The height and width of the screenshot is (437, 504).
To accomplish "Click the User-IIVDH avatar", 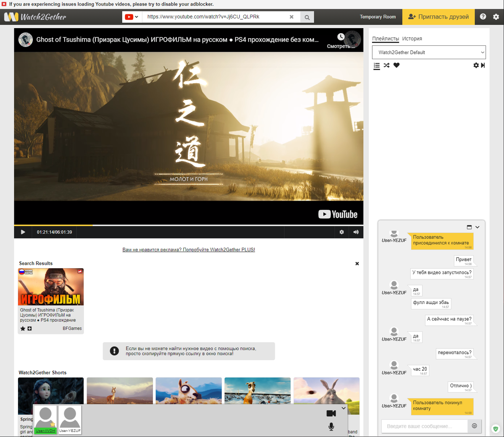I will (45, 420).
